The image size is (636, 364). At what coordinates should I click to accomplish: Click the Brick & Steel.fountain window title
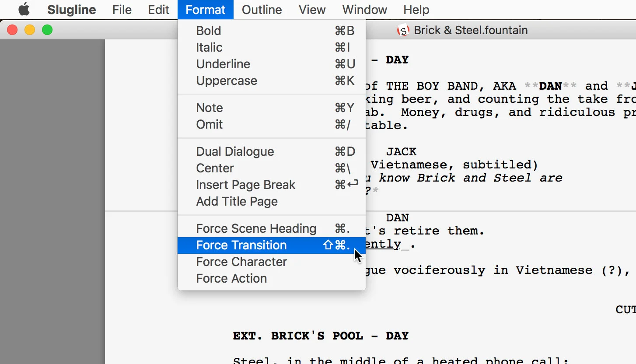coord(471,30)
